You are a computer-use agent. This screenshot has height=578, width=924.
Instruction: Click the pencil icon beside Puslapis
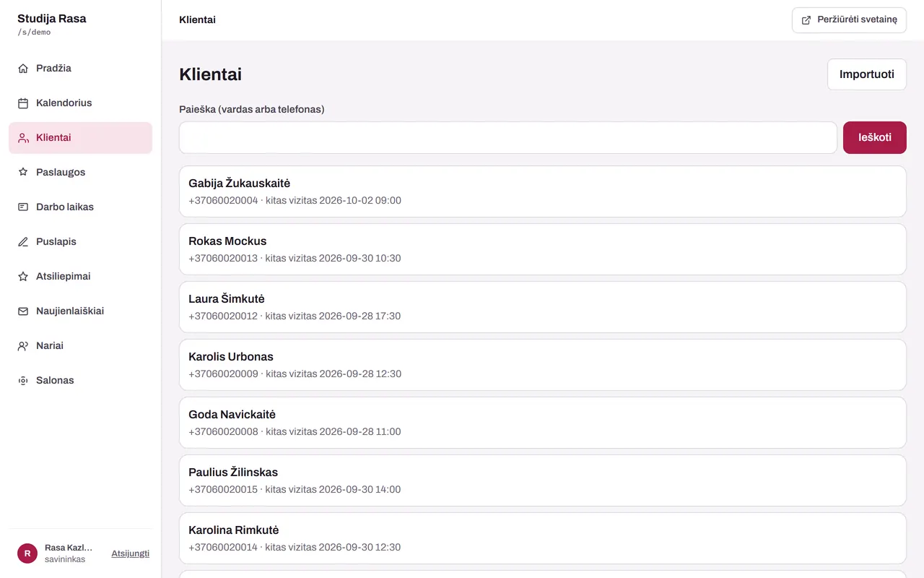click(23, 242)
